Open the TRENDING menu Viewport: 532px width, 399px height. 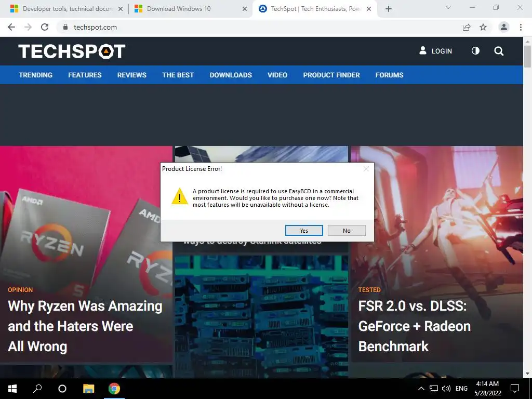pyautogui.click(x=36, y=75)
